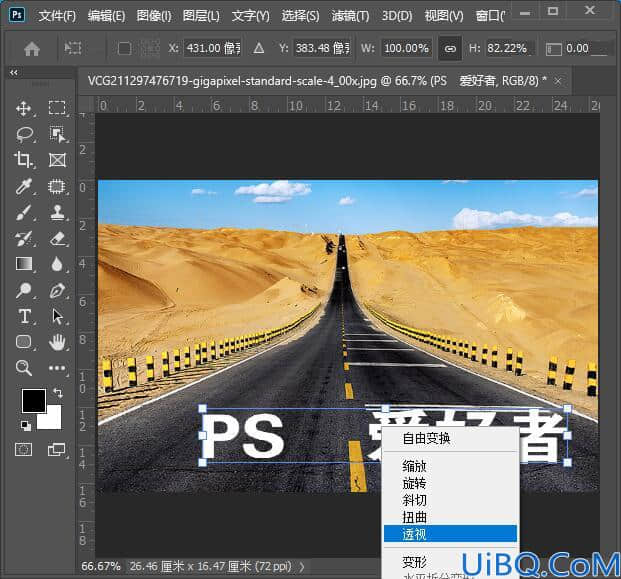Swap foreground and background colors
This screenshot has width=621, height=579.
click(58, 392)
